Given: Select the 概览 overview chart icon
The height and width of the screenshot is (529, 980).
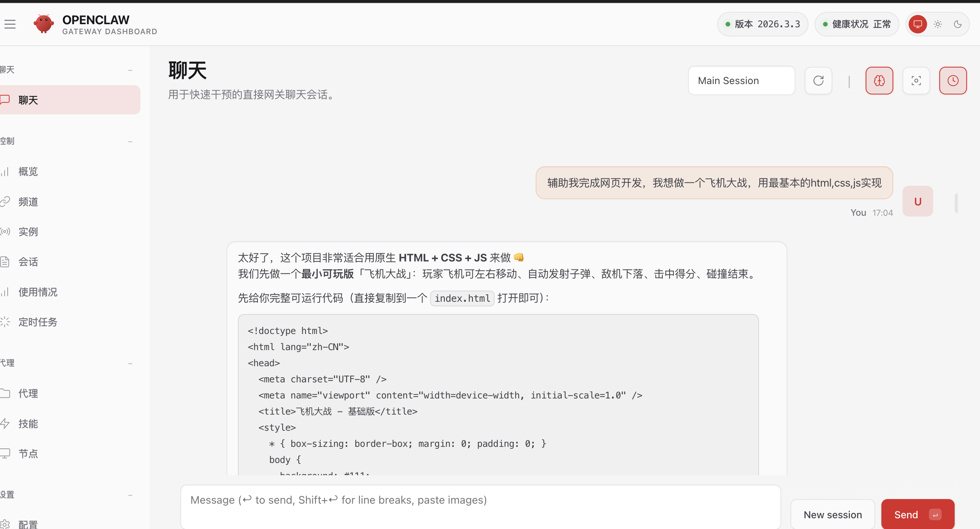Looking at the screenshot, I should coord(5,172).
